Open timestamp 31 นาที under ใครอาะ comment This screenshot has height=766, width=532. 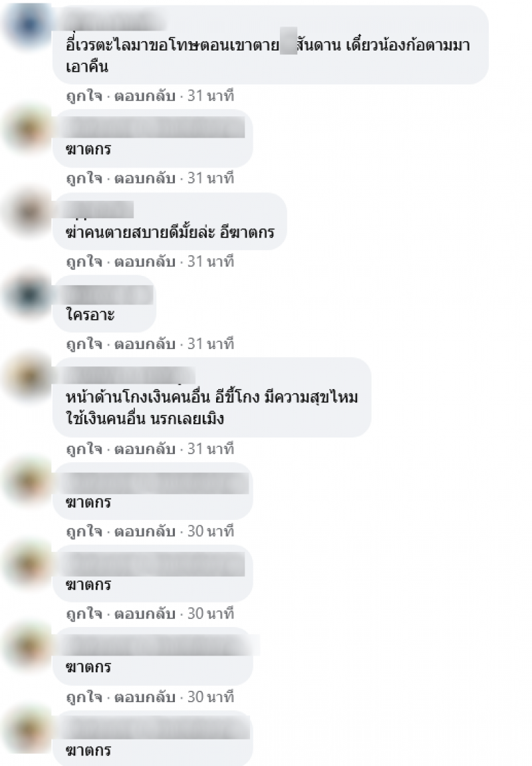[211, 344]
